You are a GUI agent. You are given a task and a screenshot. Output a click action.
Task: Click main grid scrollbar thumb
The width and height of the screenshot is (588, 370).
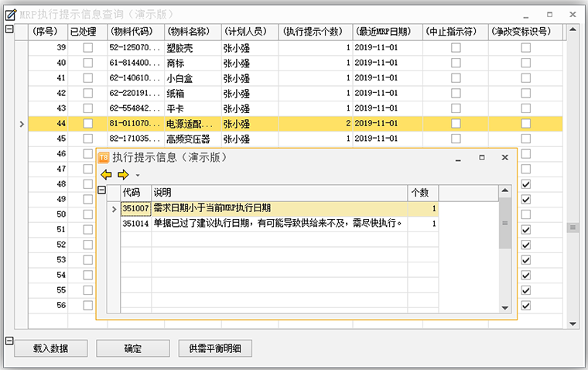coord(573,228)
